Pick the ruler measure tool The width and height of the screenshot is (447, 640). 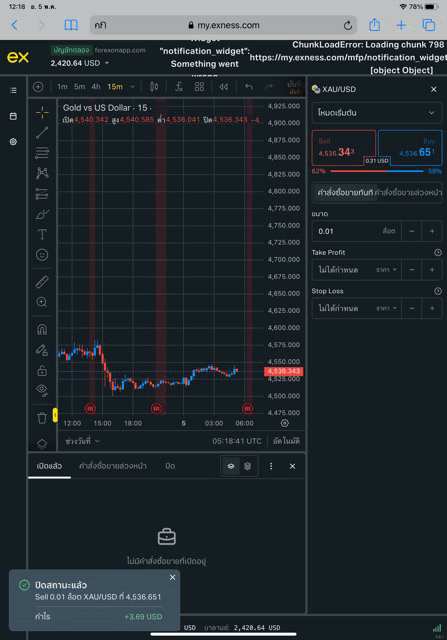(x=42, y=281)
